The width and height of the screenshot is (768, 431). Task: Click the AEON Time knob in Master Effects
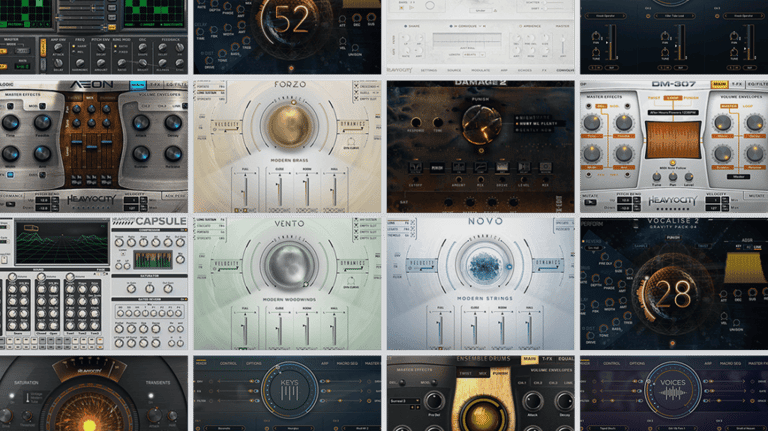coord(10,122)
